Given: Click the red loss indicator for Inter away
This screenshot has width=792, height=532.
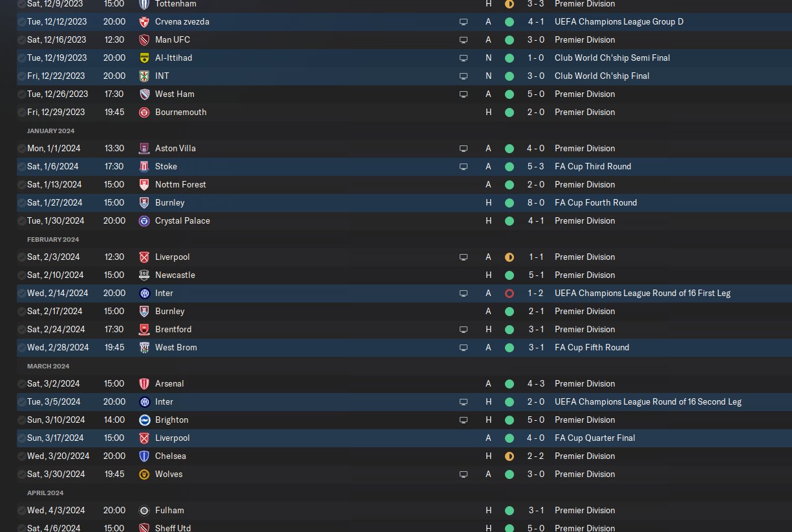Looking at the screenshot, I should [509, 293].
